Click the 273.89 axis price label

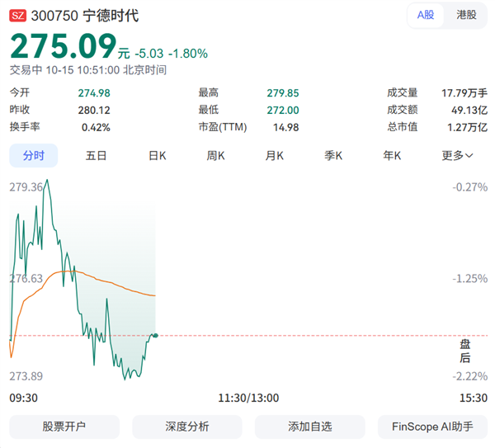(26, 376)
